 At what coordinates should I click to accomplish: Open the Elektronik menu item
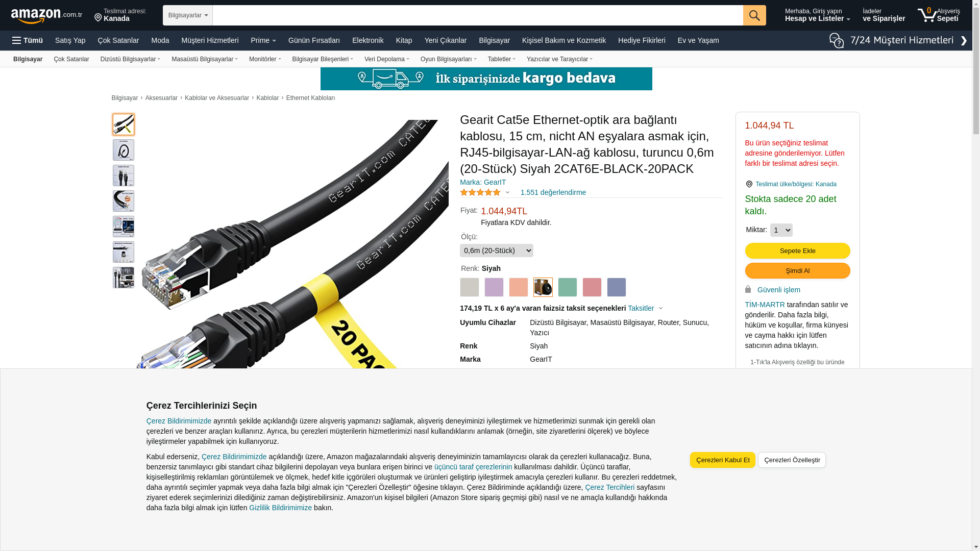(368, 40)
